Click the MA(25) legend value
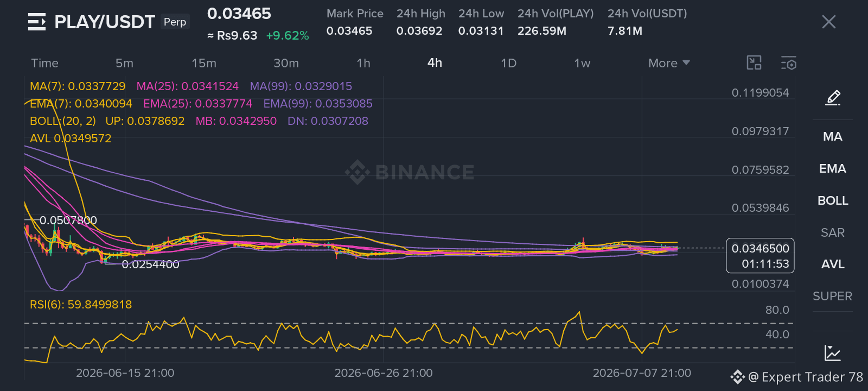Image resolution: width=868 pixels, height=391 pixels. [188, 86]
